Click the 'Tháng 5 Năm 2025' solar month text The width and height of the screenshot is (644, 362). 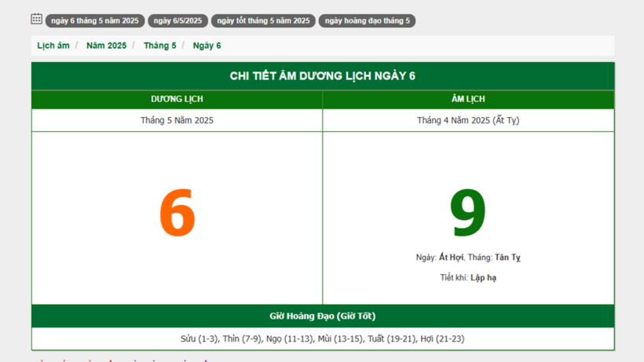pyautogui.click(x=177, y=120)
